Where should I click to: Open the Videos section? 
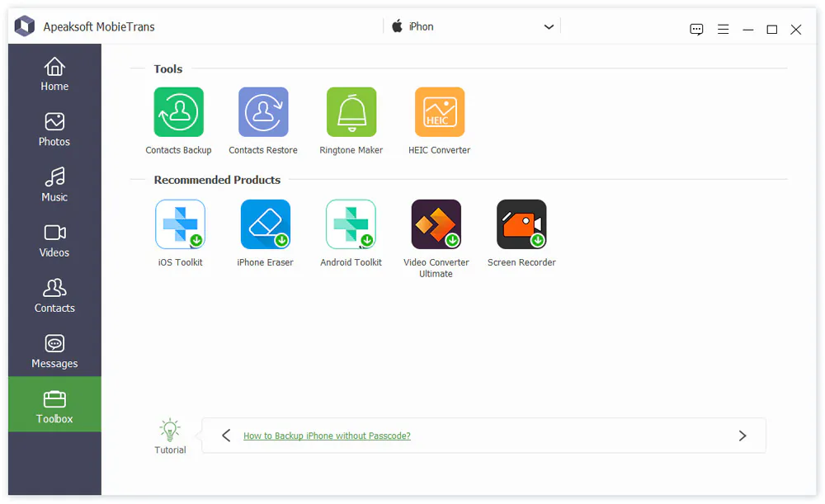tap(54, 240)
